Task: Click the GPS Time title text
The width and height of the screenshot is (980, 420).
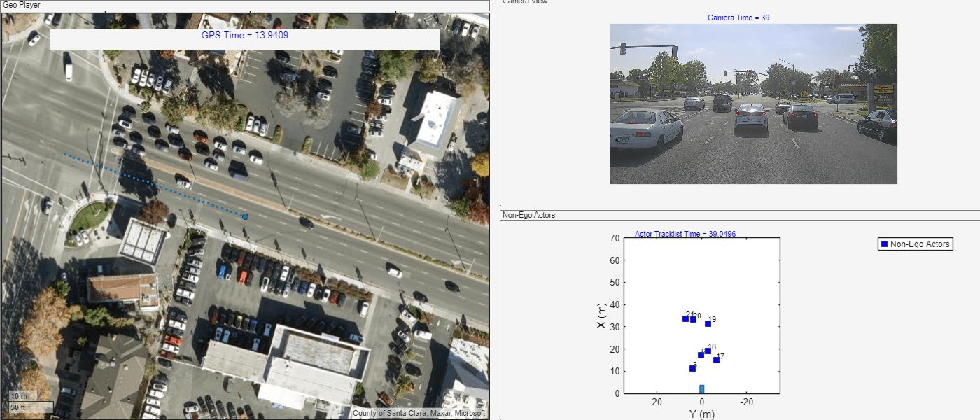Action: pos(245,35)
